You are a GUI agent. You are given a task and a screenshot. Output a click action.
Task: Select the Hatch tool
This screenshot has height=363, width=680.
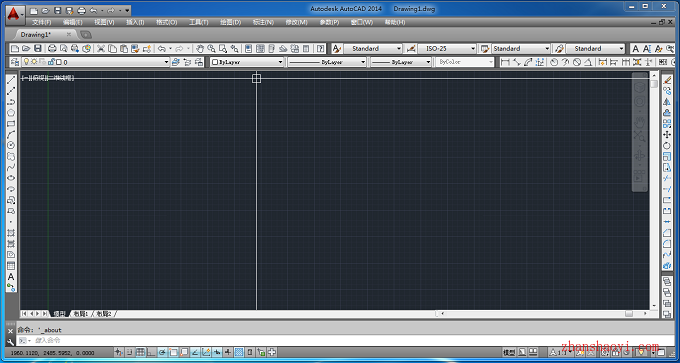click(11, 233)
